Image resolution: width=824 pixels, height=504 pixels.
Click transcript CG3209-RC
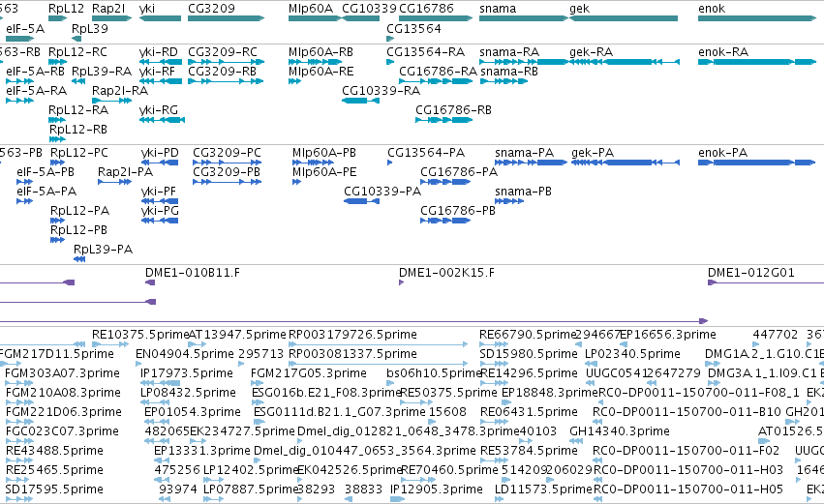[x=226, y=62]
